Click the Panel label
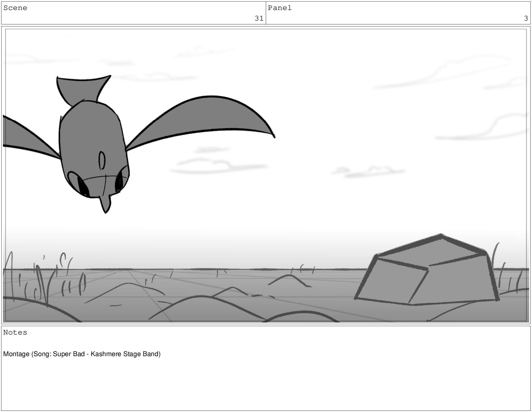532x412 pixels. point(280,8)
